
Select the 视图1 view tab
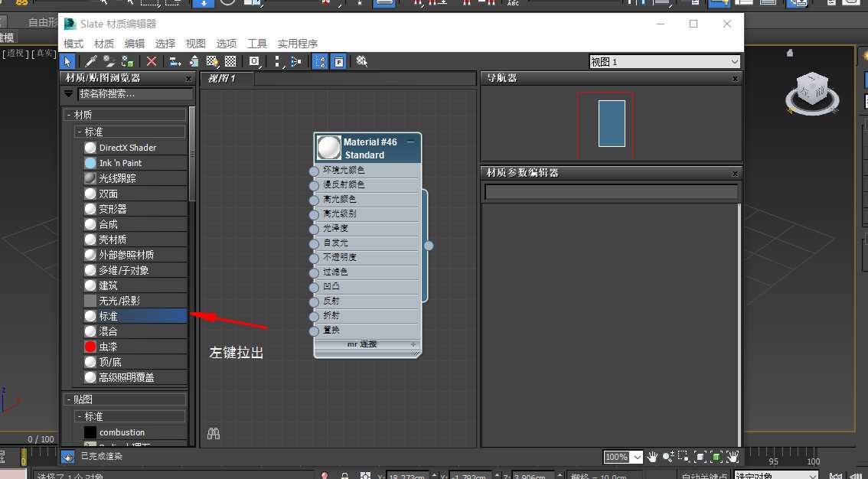point(227,79)
